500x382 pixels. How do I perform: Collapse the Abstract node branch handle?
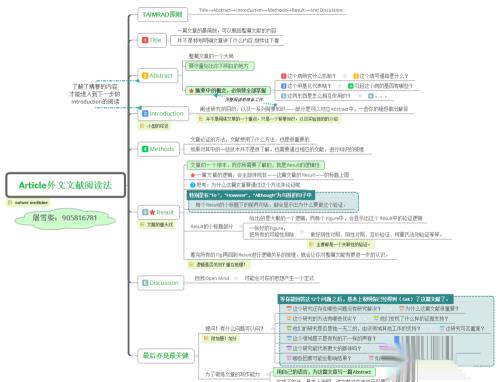pos(180,76)
